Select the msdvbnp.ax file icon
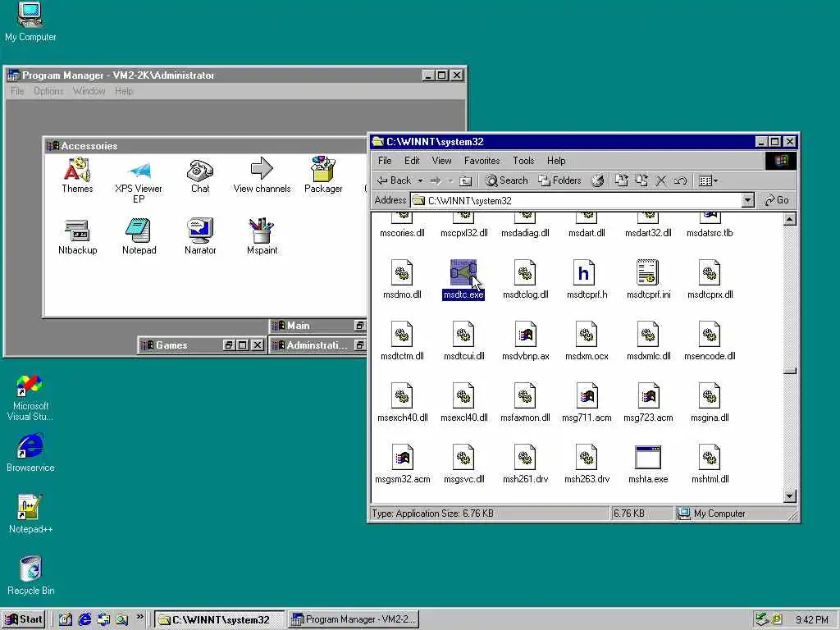 click(525, 335)
